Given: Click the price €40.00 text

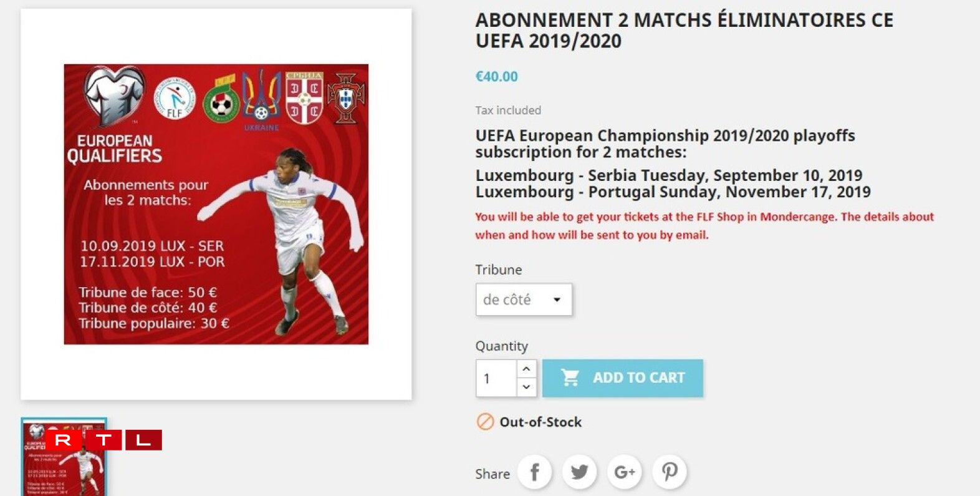Looking at the screenshot, I should coord(496,76).
